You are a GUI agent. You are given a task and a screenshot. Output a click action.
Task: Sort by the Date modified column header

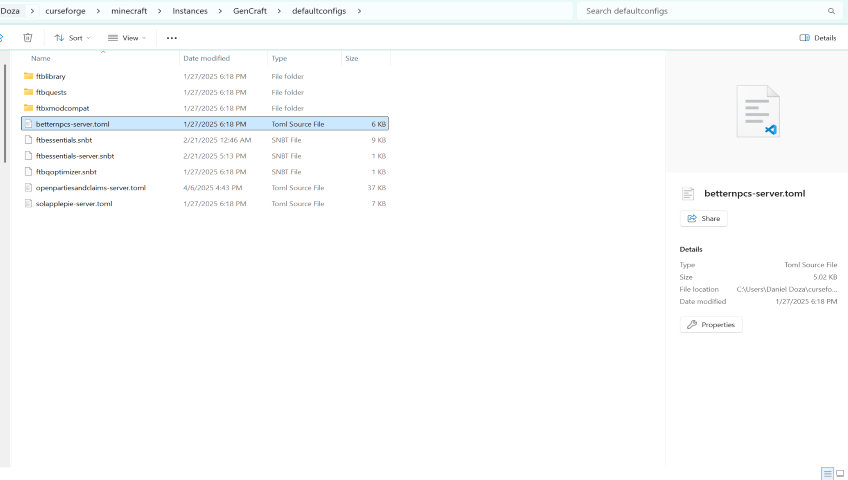click(206, 59)
